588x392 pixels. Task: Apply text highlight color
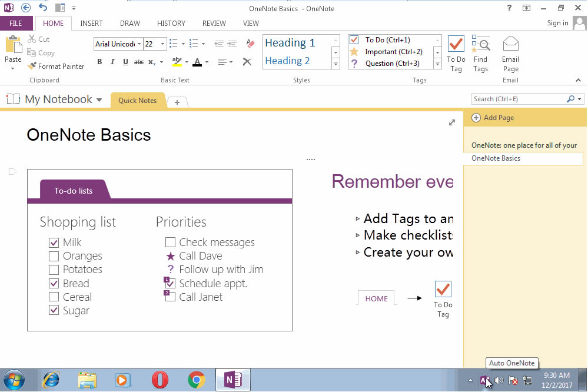click(177, 61)
